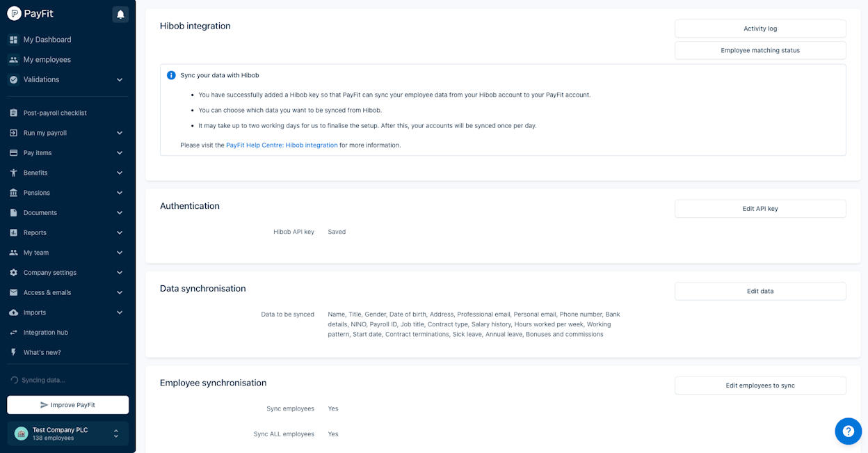Image resolution: width=868 pixels, height=453 pixels.
Task: Click the My Dashboard grid icon
Action: (13, 40)
